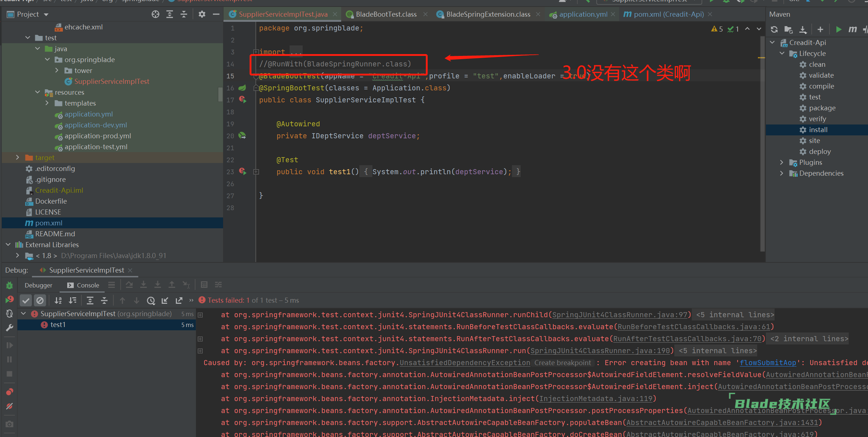Select SupplierServiceImplTest in project tree
This screenshot has height=437, width=868.
(x=112, y=81)
